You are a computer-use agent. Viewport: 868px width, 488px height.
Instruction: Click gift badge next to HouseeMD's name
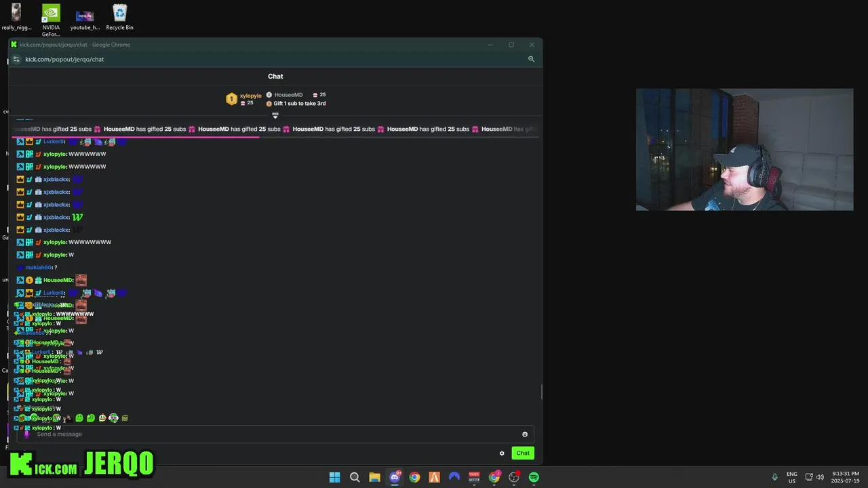click(38, 280)
